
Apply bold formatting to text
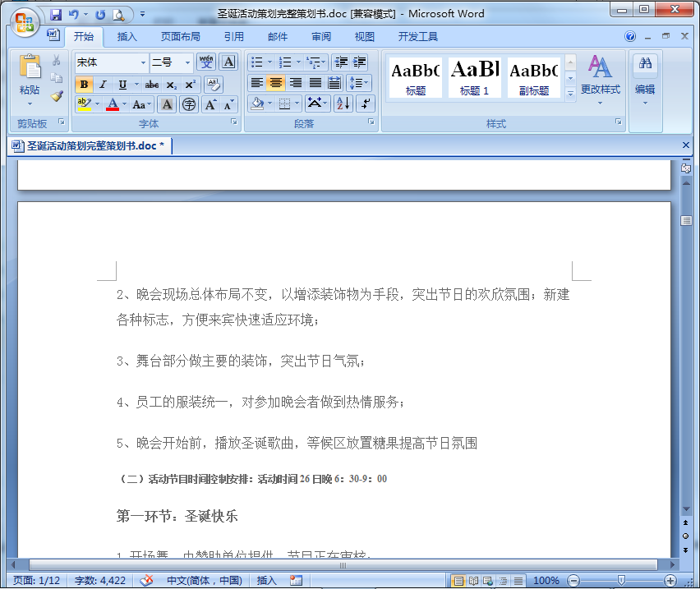[84, 85]
